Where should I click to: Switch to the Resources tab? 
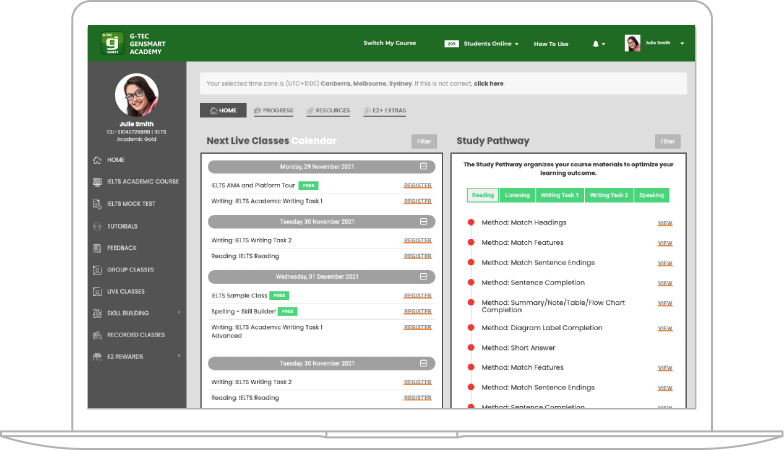click(328, 110)
